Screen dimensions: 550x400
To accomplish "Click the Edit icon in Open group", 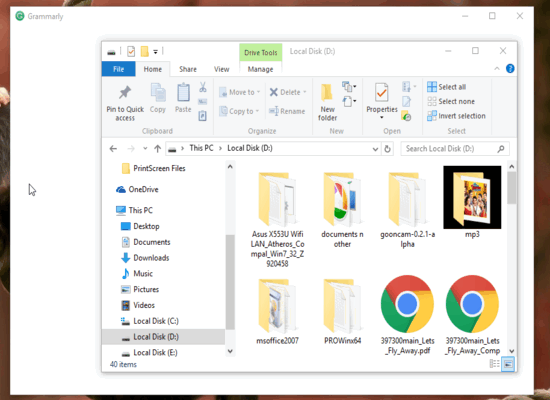I will pos(406,102).
